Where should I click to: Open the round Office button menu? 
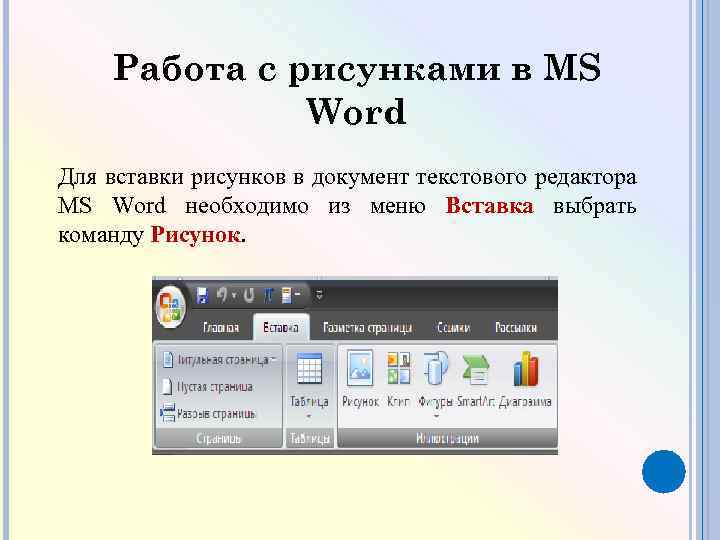(x=170, y=306)
